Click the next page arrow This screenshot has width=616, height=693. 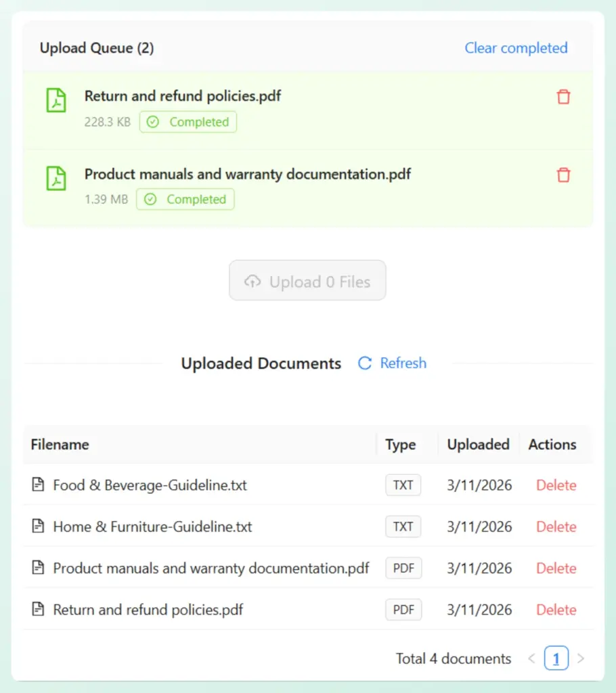[580, 657]
